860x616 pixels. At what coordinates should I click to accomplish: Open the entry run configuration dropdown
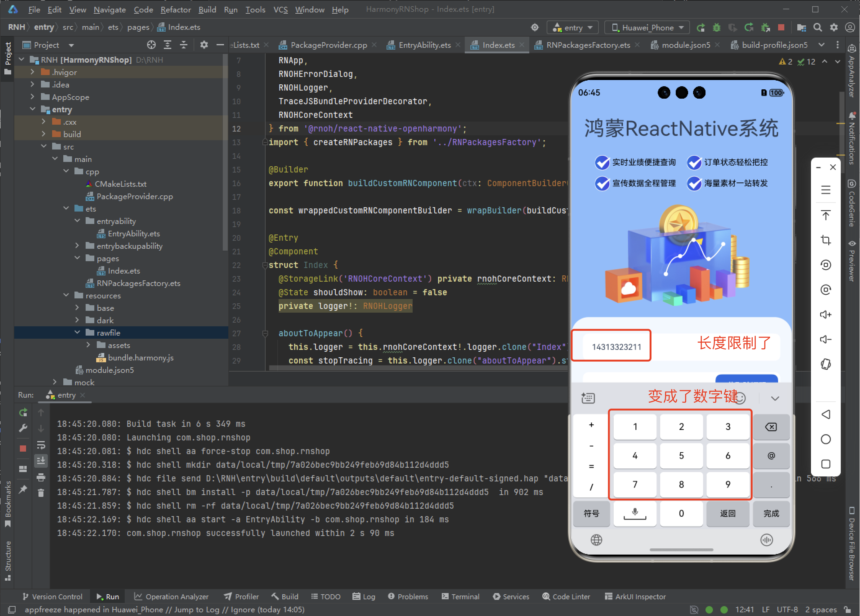point(573,27)
